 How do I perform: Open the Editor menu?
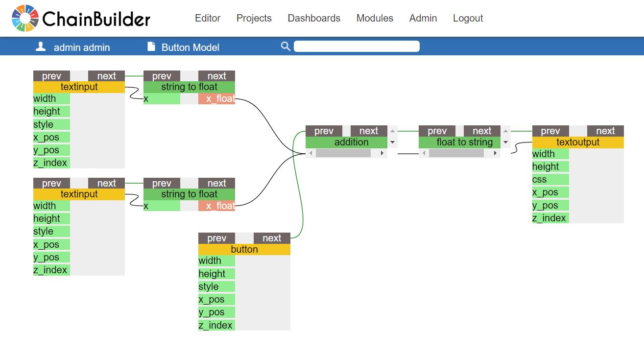click(x=208, y=18)
